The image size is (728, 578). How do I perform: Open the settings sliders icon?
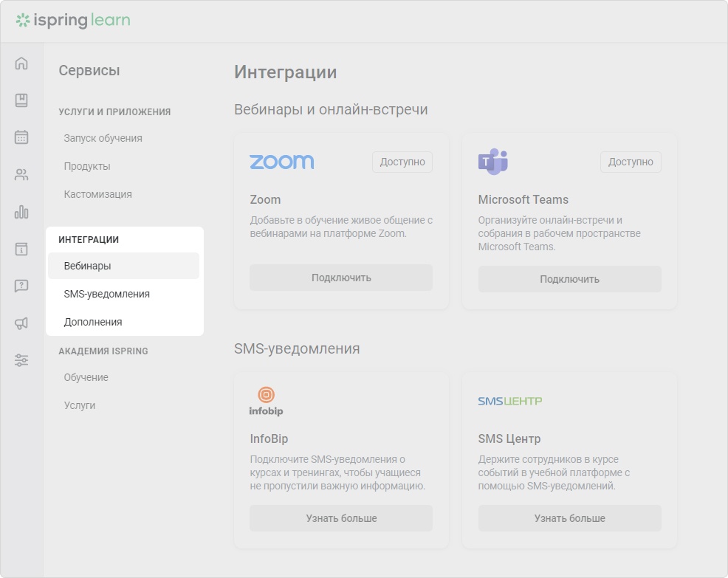(21, 360)
